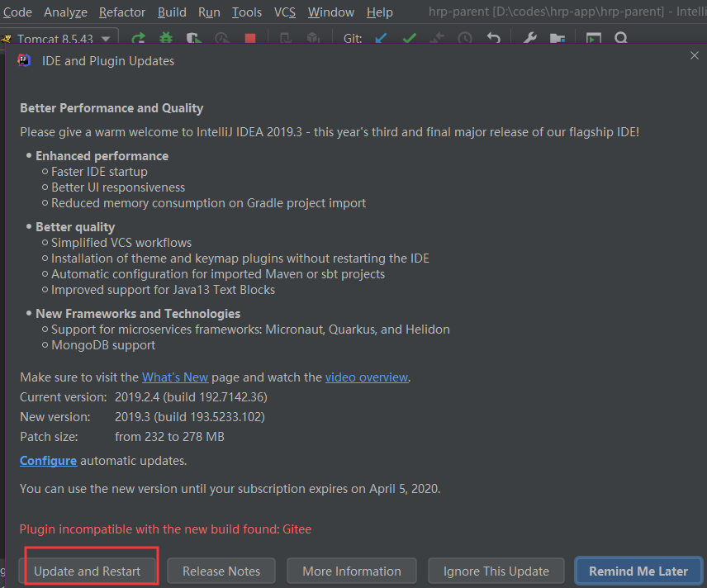The height and width of the screenshot is (588, 707).
Task: Click new version '2019.3 (build 193.5233.102)'
Action: [190, 417]
